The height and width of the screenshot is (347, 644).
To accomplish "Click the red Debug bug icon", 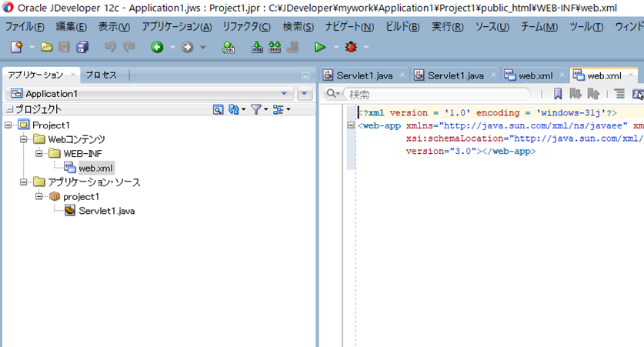I will 351,48.
